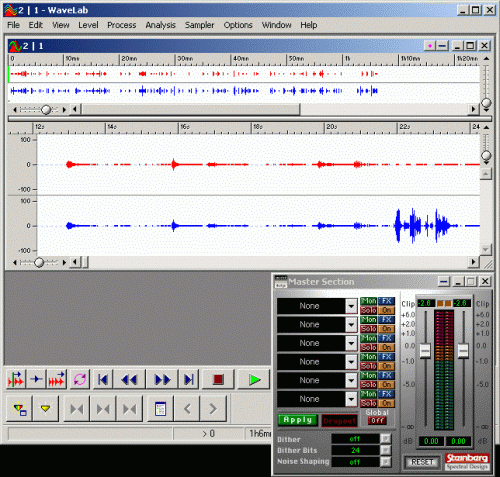500x477 pixels.
Task: Open the Level menu
Action: (88, 25)
